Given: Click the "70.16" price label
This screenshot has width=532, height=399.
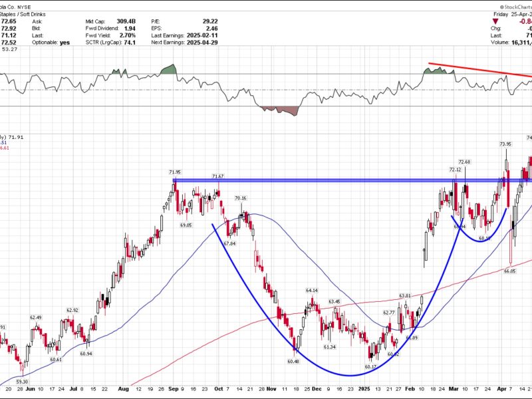Looking at the screenshot, I should point(241,198).
